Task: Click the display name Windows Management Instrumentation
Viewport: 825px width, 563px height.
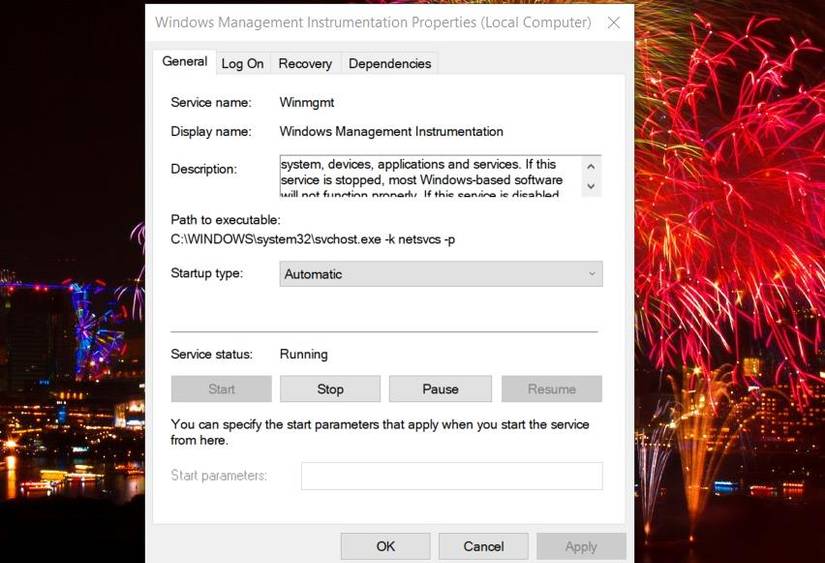Action: click(391, 132)
